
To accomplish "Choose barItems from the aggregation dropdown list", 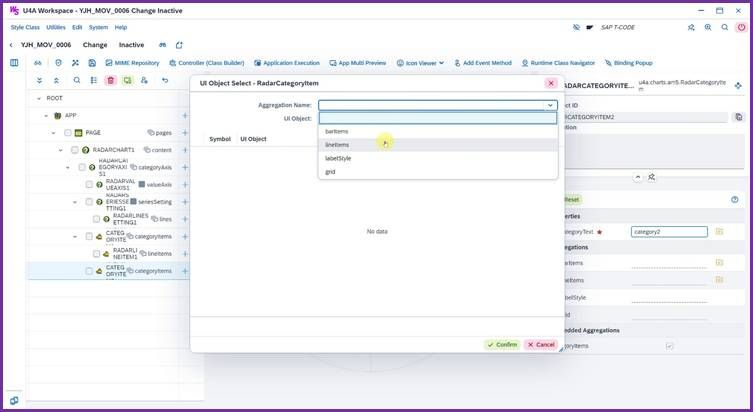I will pyautogui.click(x=438, y=131).
